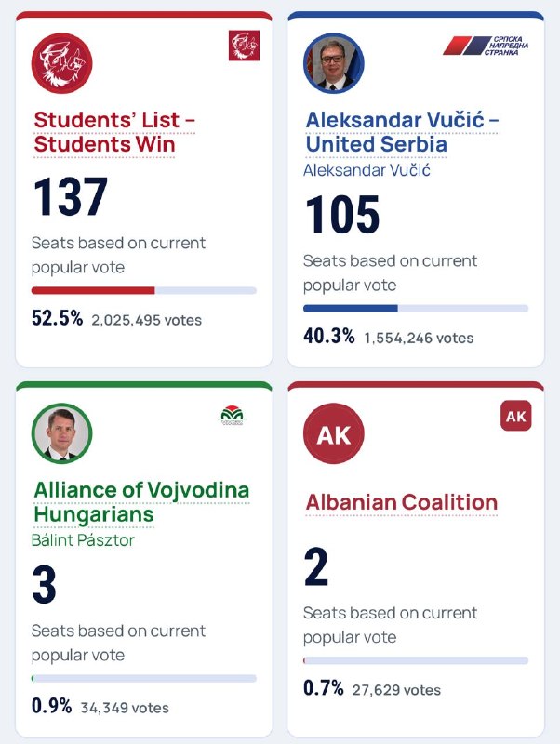Open the Students' List – Students Win link

click(x=114, y=132)
